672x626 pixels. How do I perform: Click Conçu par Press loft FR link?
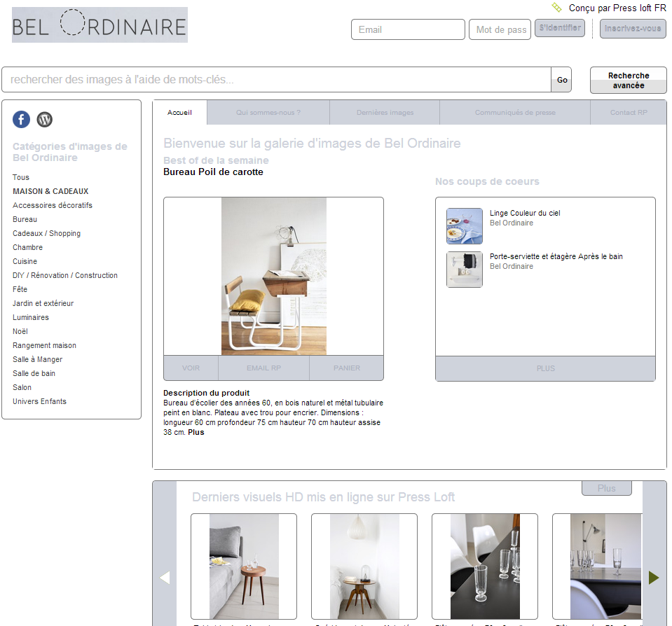point(617,8)
